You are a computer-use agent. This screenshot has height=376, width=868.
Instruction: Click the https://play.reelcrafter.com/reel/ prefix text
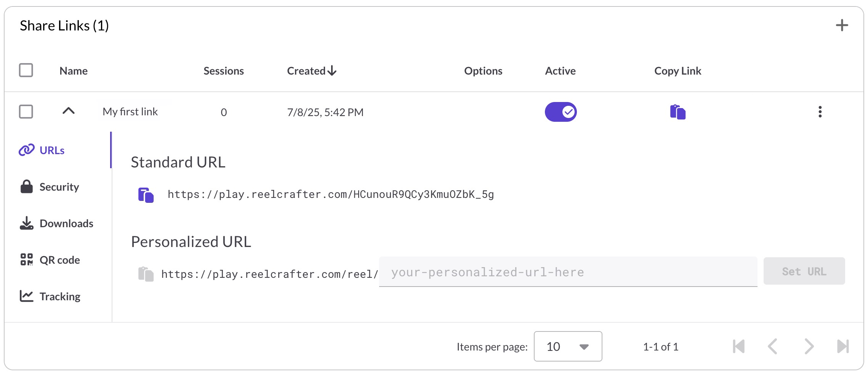pyautogui.click(x=269, y=274)
